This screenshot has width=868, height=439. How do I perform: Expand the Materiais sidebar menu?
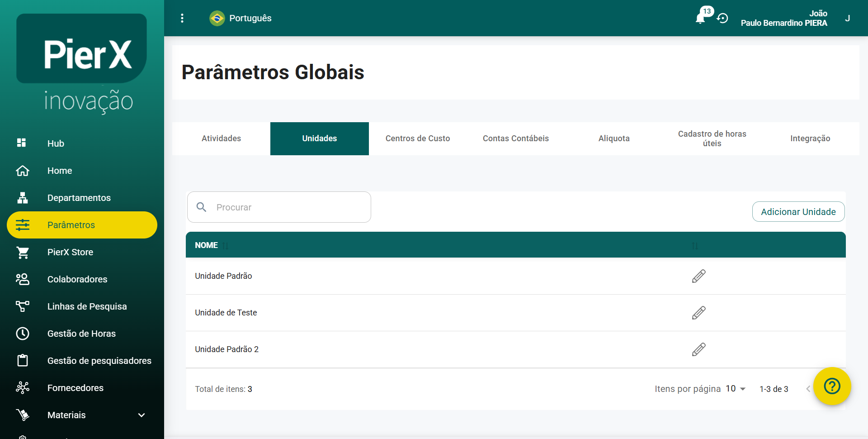pos(142,415)
